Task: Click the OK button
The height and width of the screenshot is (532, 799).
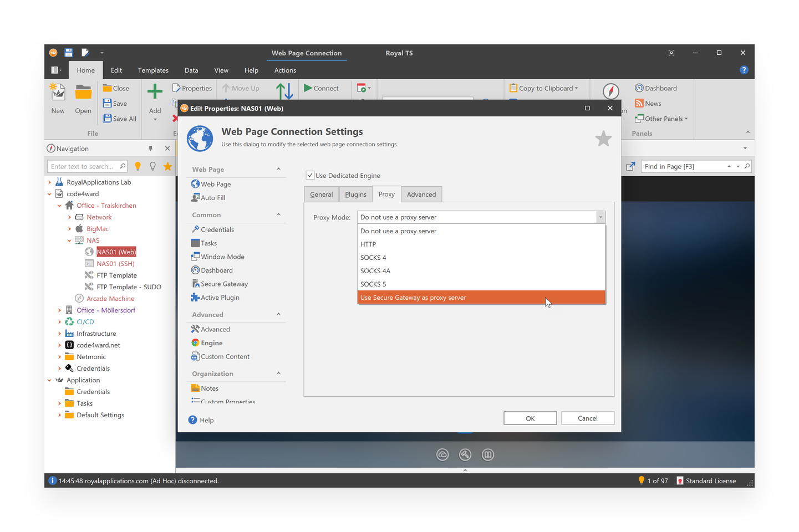Action: click(530, 418)
